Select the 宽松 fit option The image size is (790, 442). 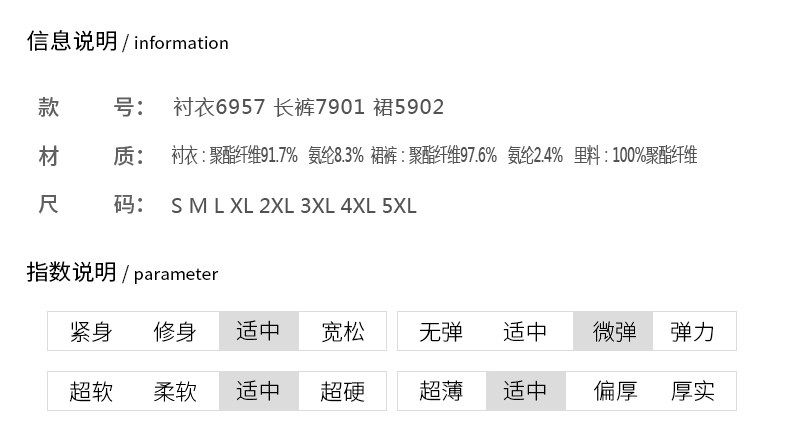(343, 332)
